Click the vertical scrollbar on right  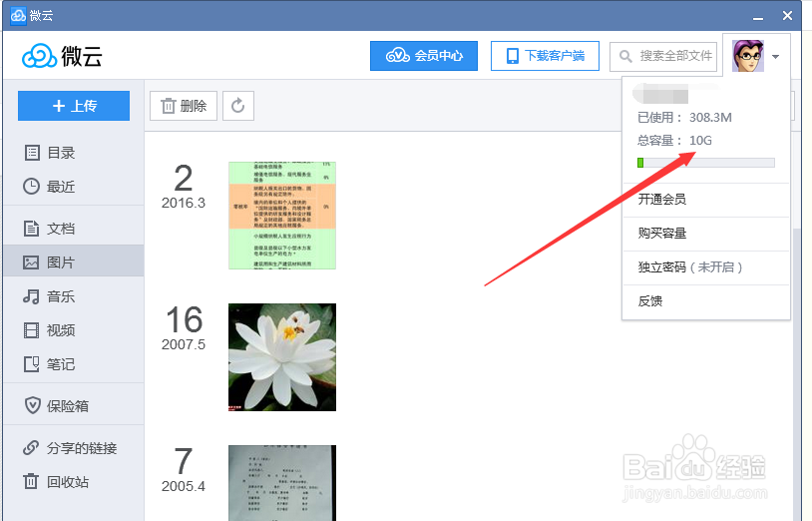pos(797,373)
